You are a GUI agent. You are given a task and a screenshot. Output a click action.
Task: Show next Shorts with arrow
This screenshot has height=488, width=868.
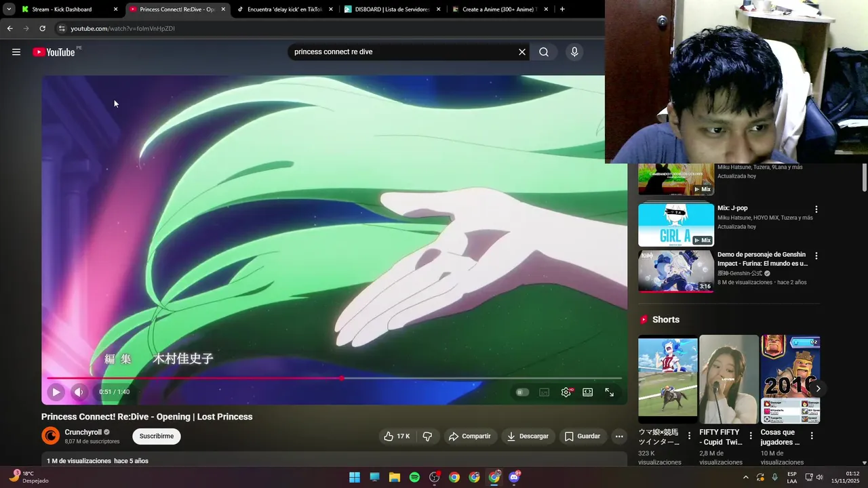coord(818,389)
